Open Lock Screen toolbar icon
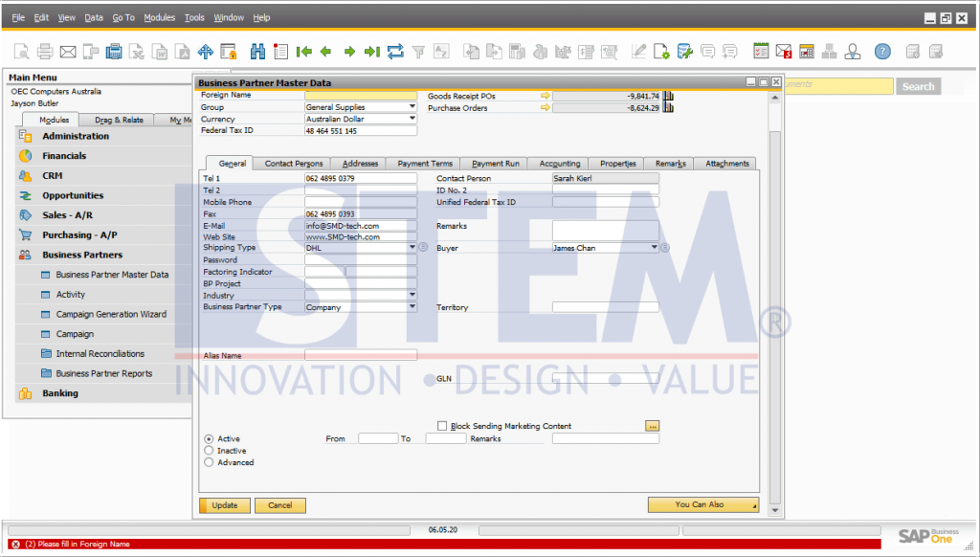Viewport: 980px width, 557px height. click(229, 52)
